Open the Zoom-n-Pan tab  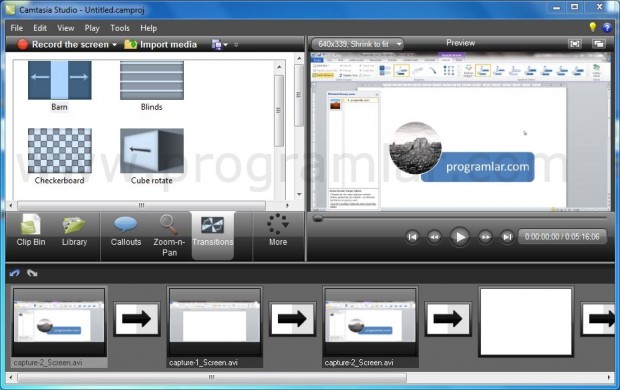pyautogui.click(x=169, y=235)
